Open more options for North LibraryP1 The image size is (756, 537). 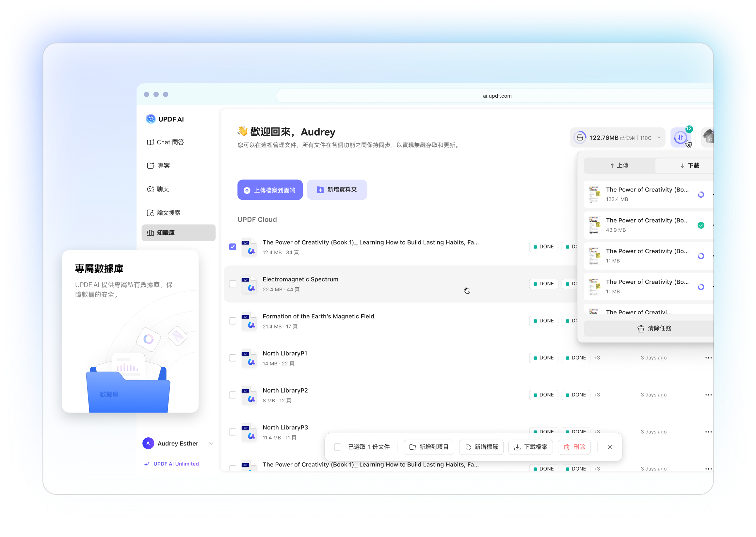(x=708, y=358)
